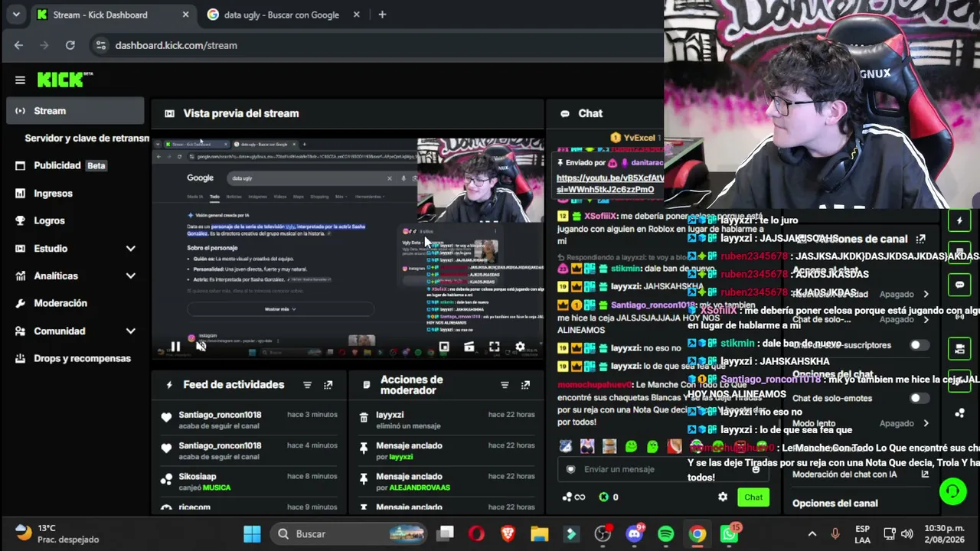Open stream preview player settings
Image resolution: width=980 pixels, height=551 pixels.
(x=520, y=347)
